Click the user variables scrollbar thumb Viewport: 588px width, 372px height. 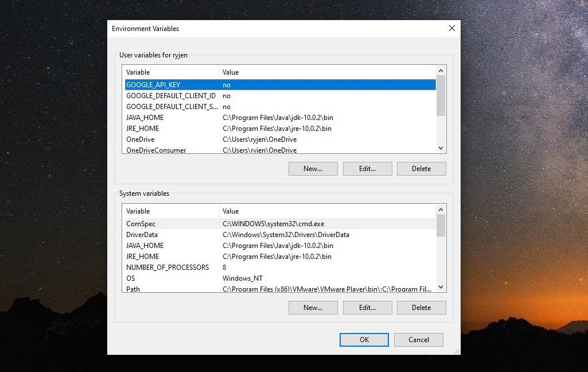point(441,95)
